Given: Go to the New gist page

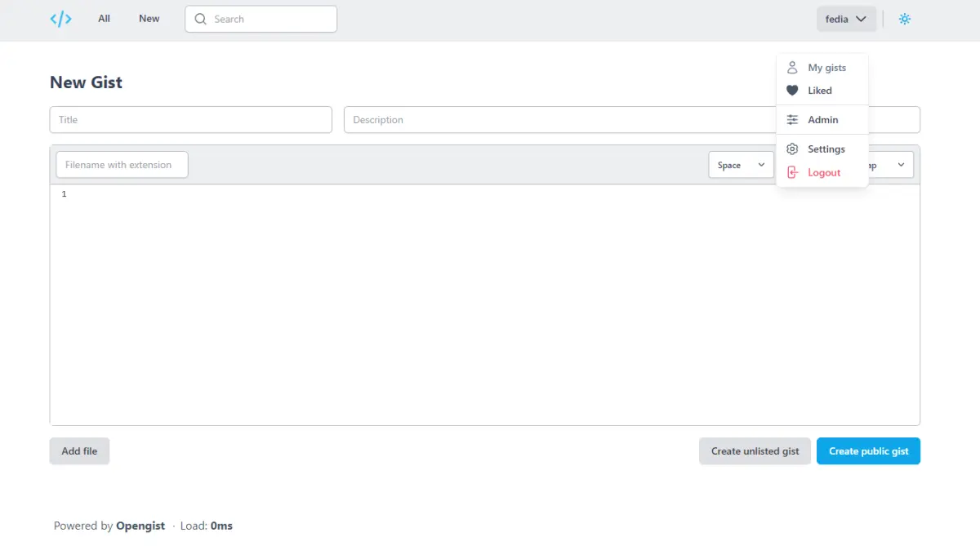Looking at the screenshot, I should (149, 19).
